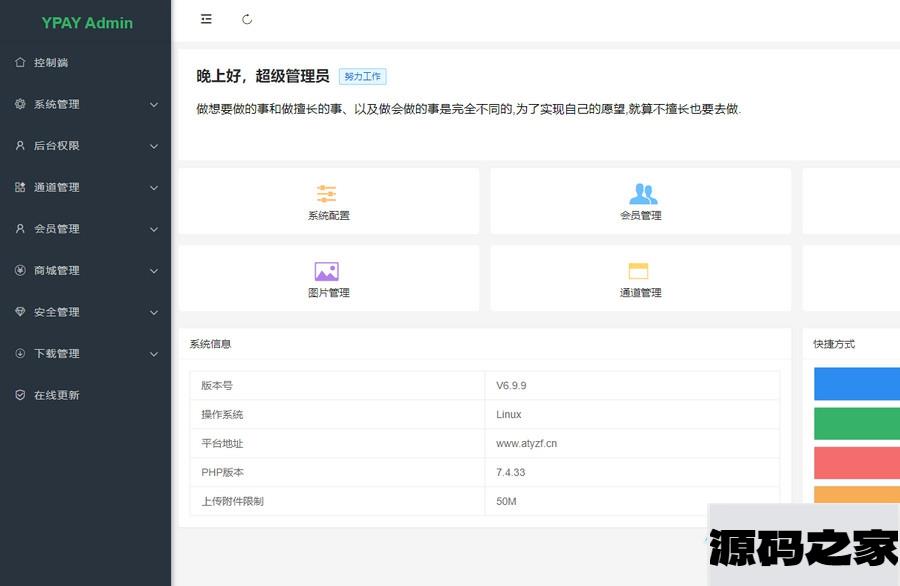
Task: Expand the 商城管理 chevron
Action: click(x=154, y=271)
